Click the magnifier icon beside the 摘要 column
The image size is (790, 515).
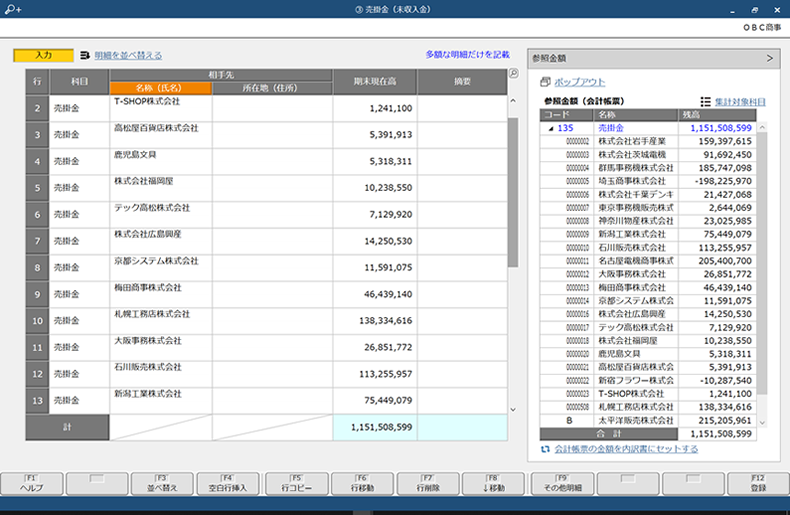tap(513, 73)
